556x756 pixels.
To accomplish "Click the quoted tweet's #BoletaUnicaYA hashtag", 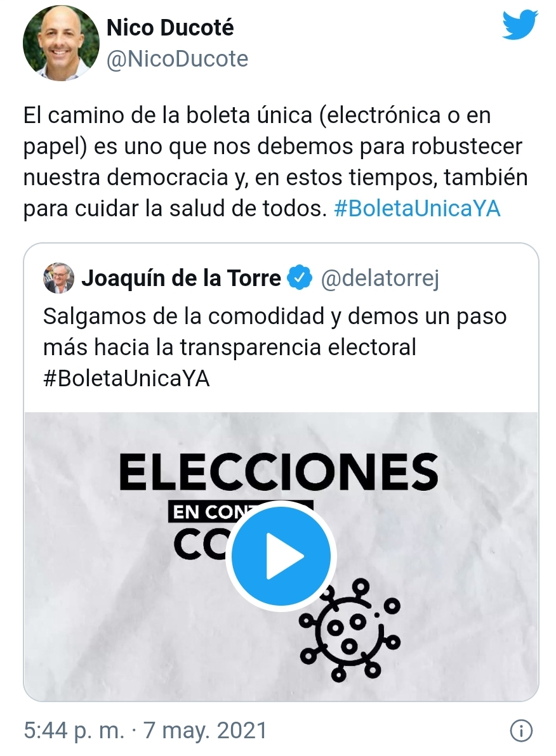I will 126,379.
